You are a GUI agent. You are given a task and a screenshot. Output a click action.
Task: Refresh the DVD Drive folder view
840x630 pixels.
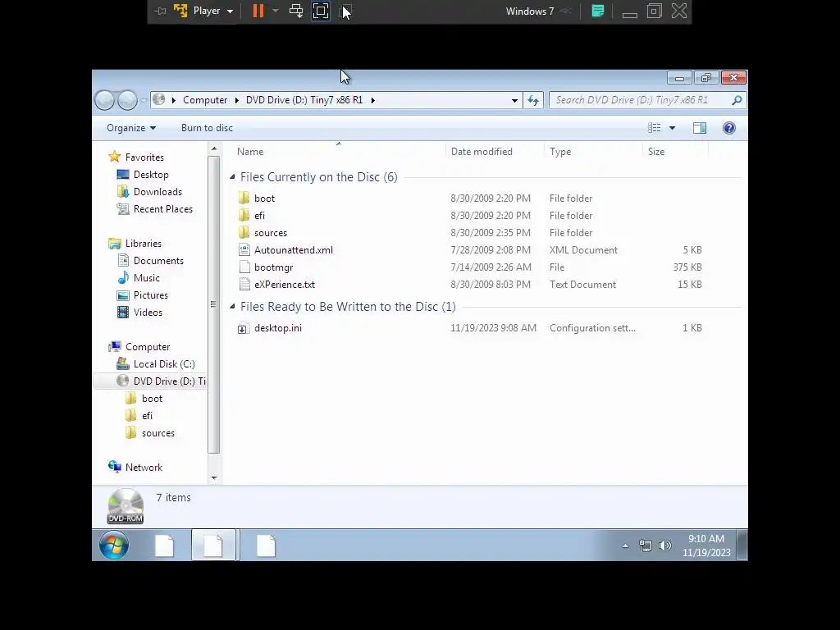533,100
